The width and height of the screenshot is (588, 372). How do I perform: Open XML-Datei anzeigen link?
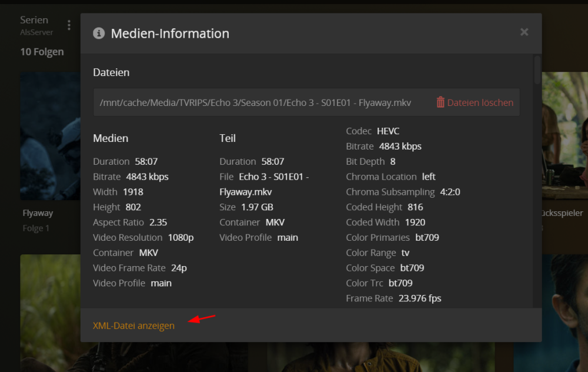(133, 325)
